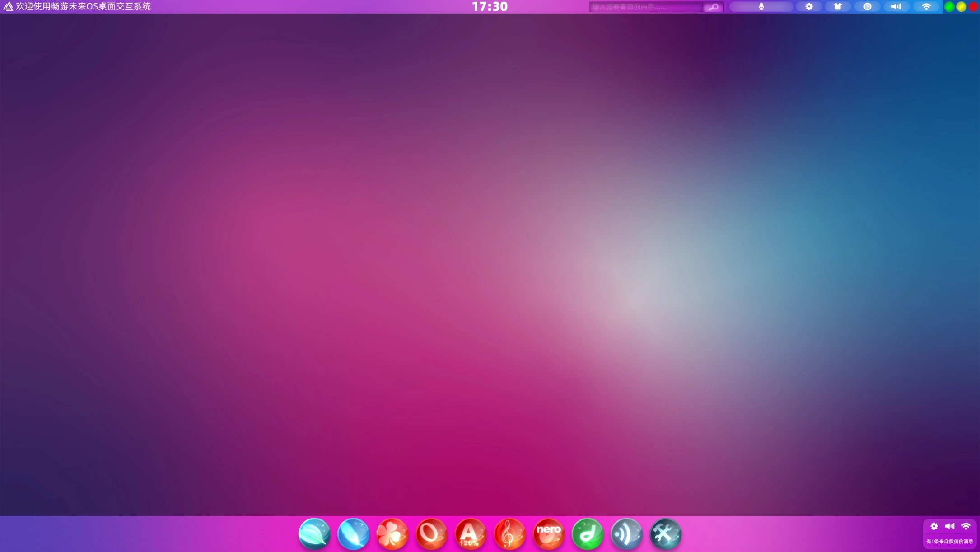
Task: Click the triangle OS logo at top-left
Action: [8, 6]
